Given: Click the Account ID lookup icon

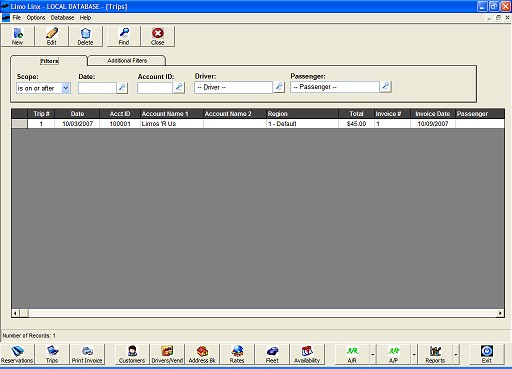Looking at the screenshot, I should point(179,88).
